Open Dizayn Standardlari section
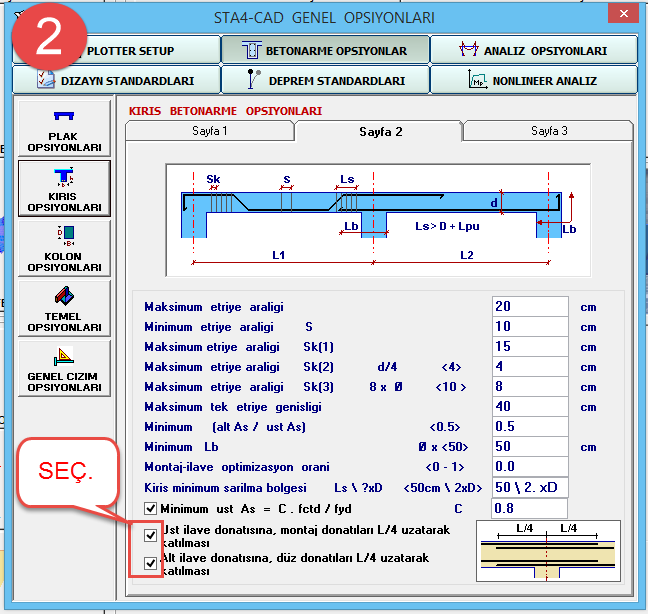The height and width of the screenshot is (614, 648). click(115, 80)
